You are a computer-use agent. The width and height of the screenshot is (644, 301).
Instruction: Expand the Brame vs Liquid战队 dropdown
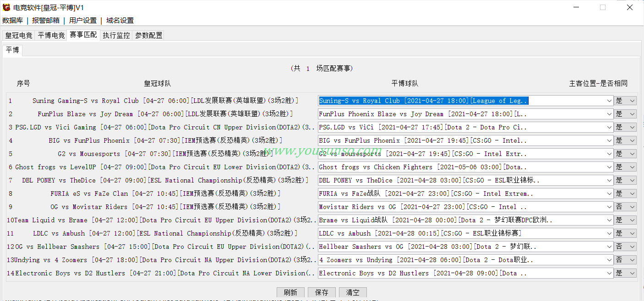point(609,220)
